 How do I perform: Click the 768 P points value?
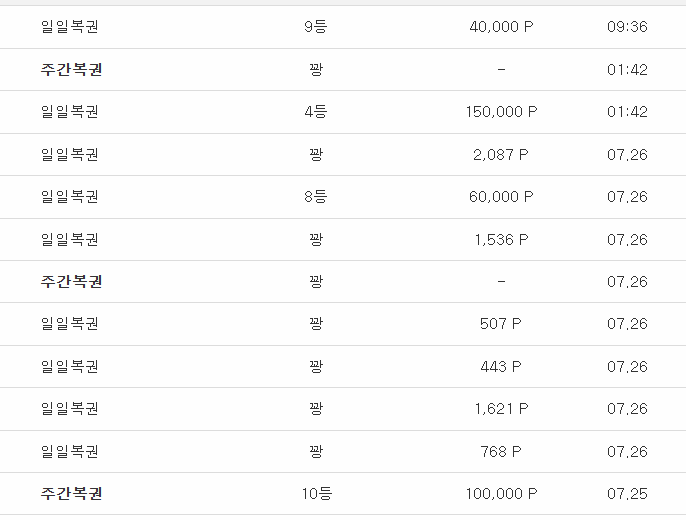click(x=501, y=451)
